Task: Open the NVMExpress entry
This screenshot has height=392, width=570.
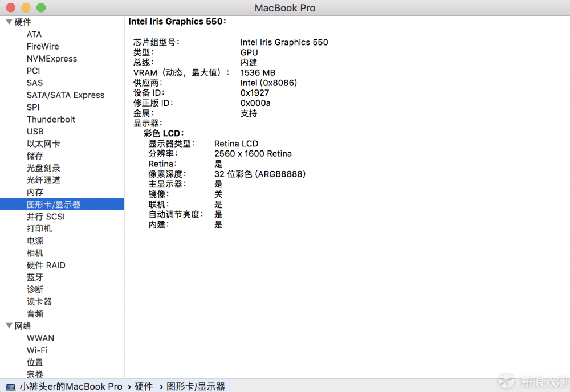Action: 52,59
